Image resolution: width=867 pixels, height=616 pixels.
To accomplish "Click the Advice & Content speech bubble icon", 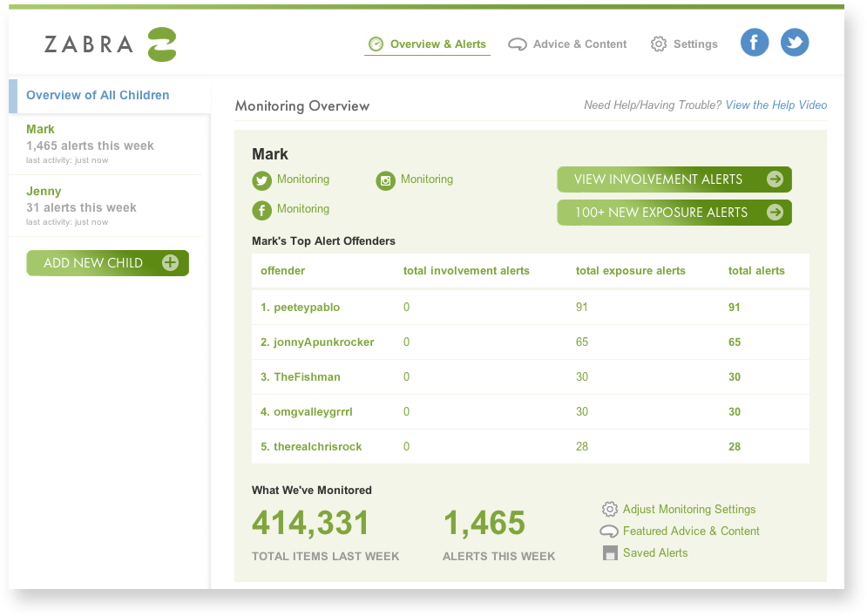I will point(518,44).
